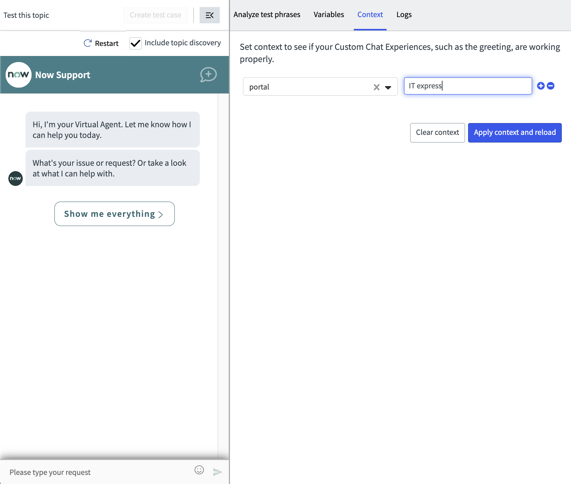Image resolution: width=571 pixels, height=484 pixels.
Task: Switch to Analyze test phrases tab
Action: pos(267,15)
